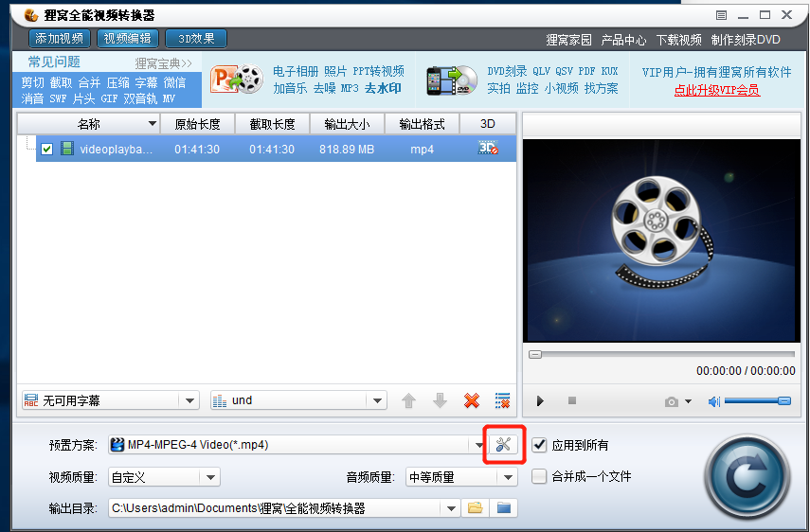Viewport: 810px width, 532px height.
Task: Open the snapshot options arrow beside camera
Action: 688,401
